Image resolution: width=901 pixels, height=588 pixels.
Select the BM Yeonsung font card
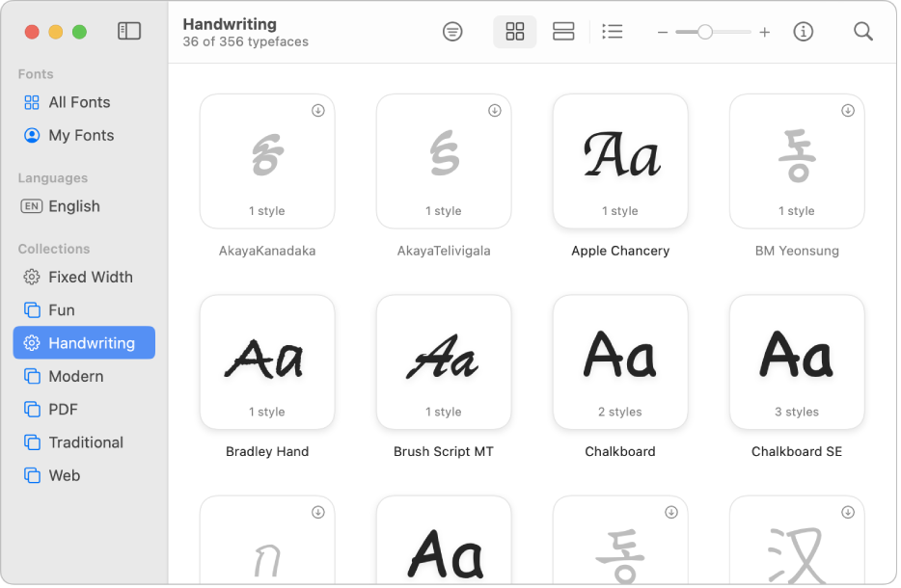coord(797,161)
